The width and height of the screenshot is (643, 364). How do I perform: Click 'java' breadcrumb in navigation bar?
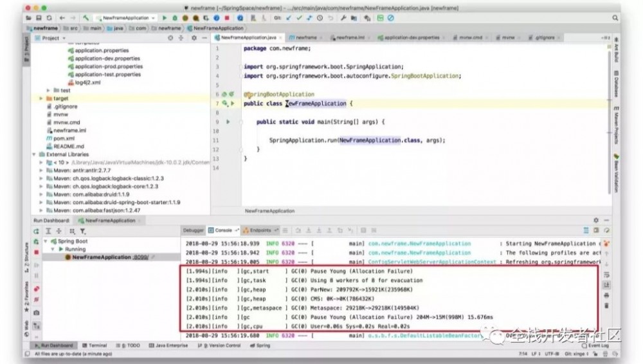115,28
